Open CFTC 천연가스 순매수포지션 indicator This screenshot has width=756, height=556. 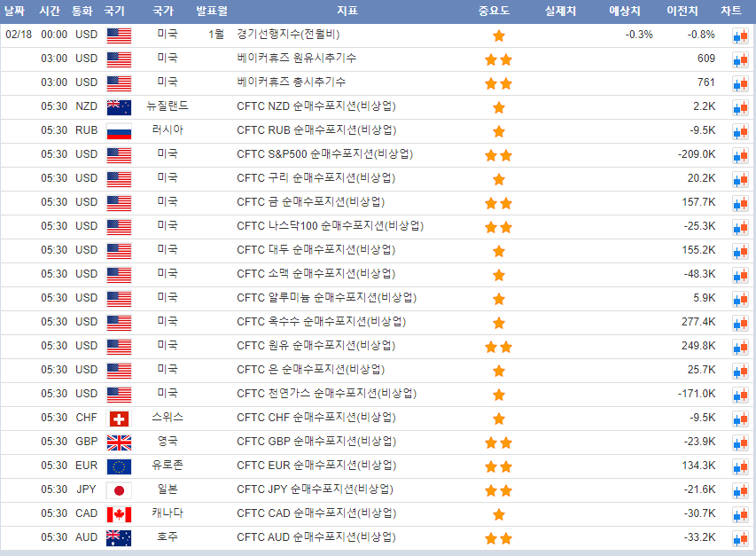pyautogui.click(x=326, y=394)
